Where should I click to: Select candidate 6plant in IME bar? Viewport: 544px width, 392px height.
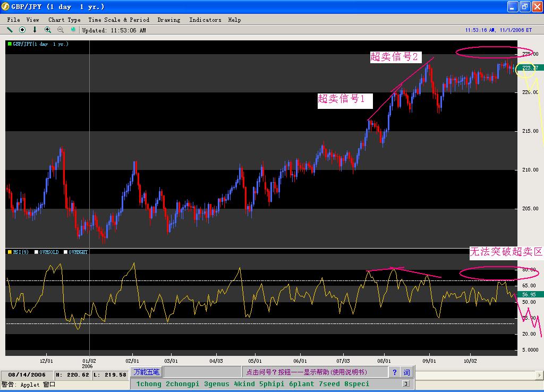[x=302, y=384]
